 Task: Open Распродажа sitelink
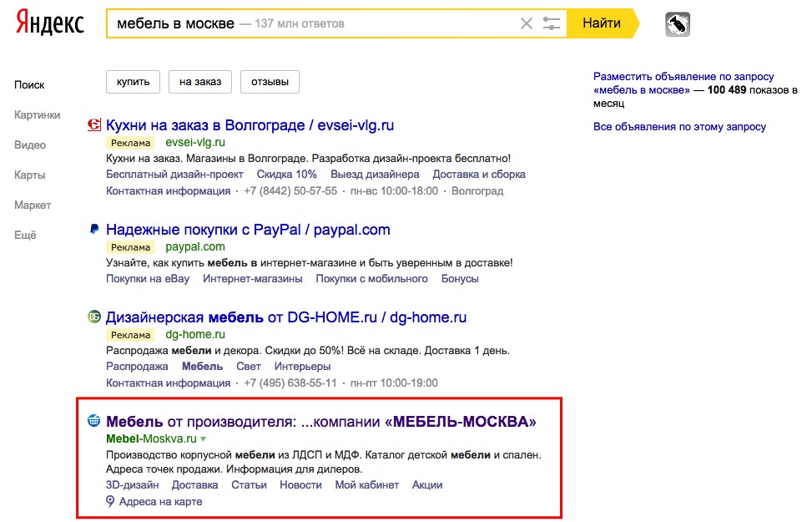click(x=137, y=367)
